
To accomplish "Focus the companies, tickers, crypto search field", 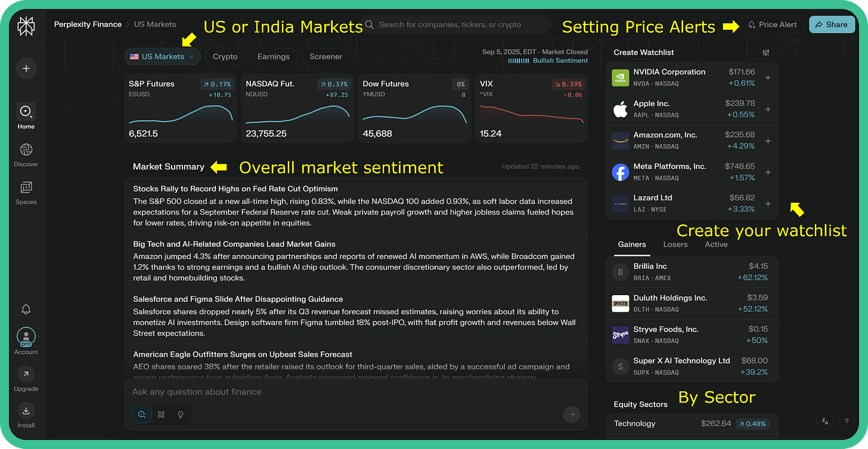I will click(x=455, y=24).
